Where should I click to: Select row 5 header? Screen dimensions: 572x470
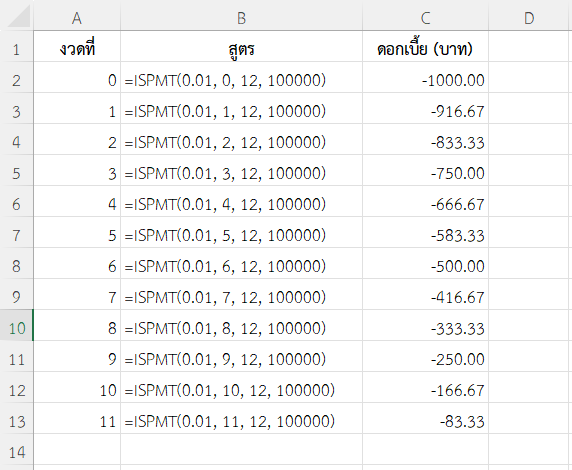16,170
